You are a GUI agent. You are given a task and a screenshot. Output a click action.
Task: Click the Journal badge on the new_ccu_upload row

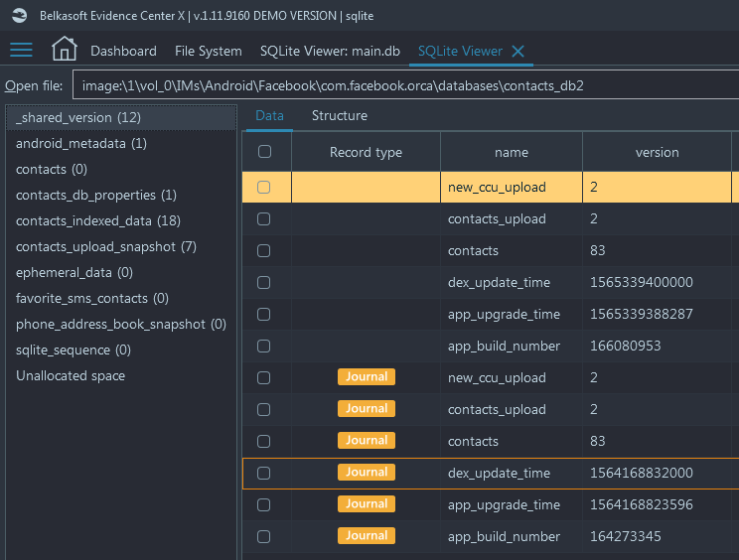(367, 376)
